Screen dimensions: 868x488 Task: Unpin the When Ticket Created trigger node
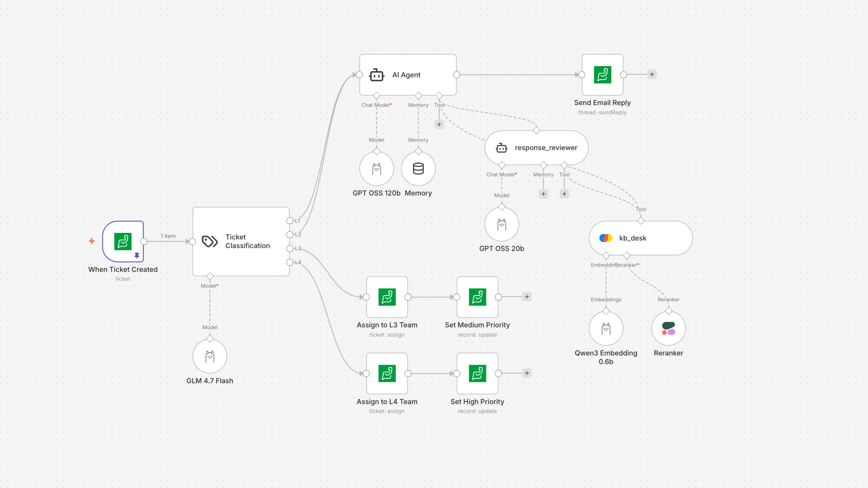coord(137,255)
